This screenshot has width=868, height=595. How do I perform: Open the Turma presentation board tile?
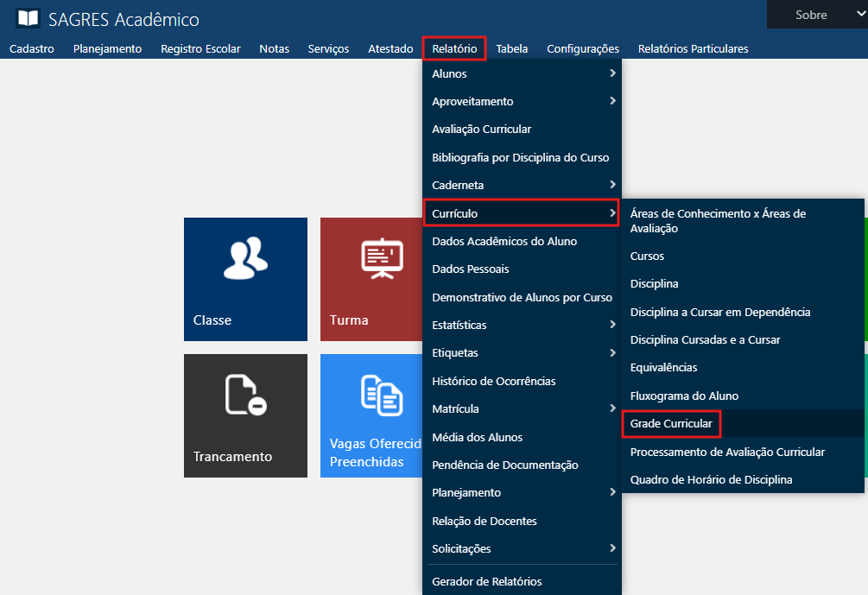[371, 279]
